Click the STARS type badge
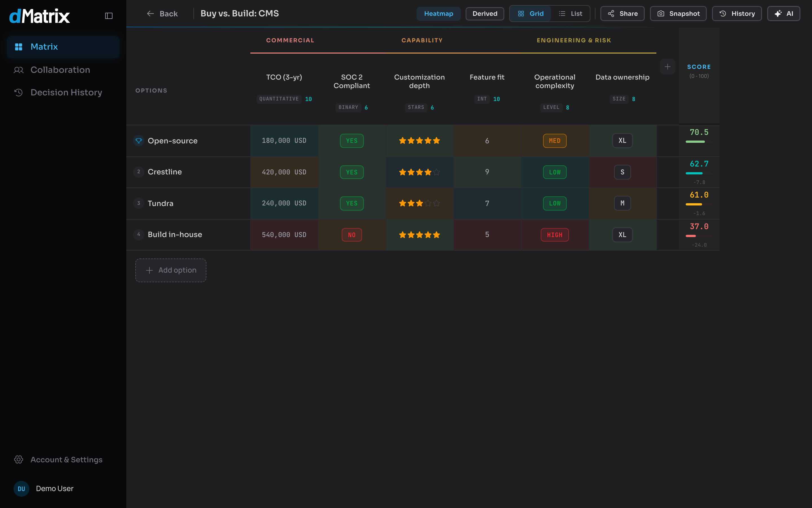The image size is (812, 508). pos(416,107)
